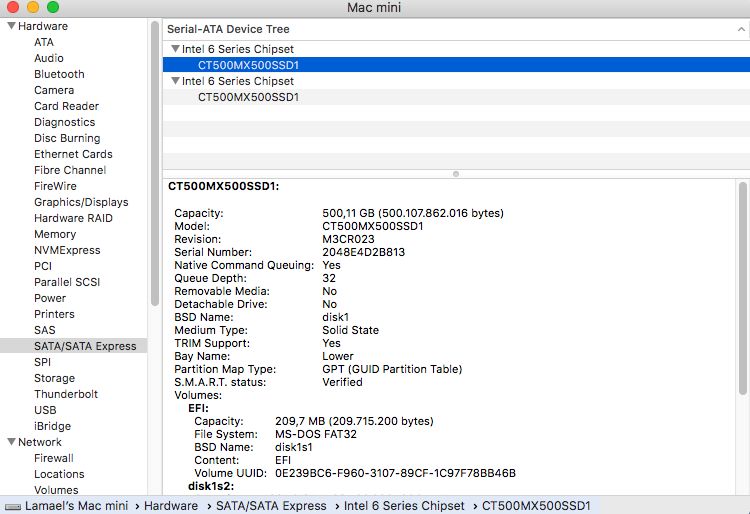Open Memory information

pyautogui.click(x=55, y=234)
